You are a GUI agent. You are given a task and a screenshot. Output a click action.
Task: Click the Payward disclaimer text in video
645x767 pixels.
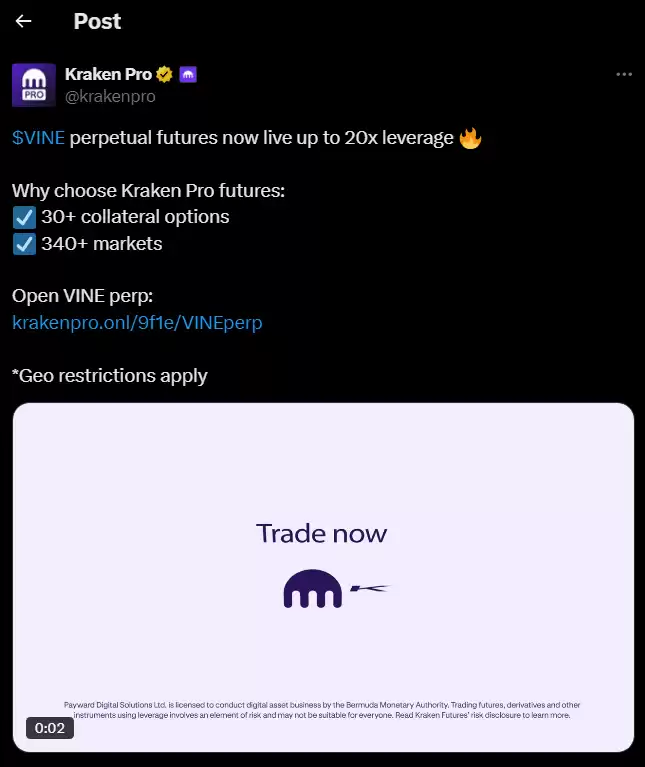pos(322,710)
